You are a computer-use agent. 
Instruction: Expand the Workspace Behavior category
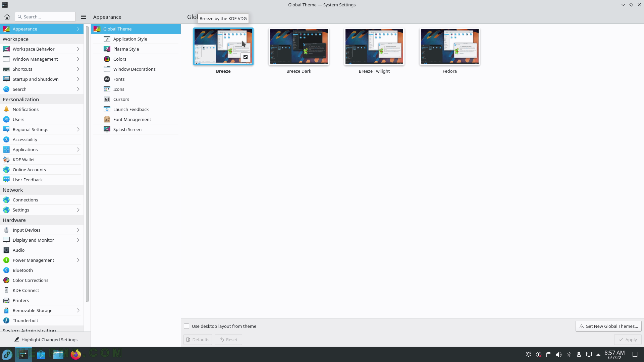point(78,49)
